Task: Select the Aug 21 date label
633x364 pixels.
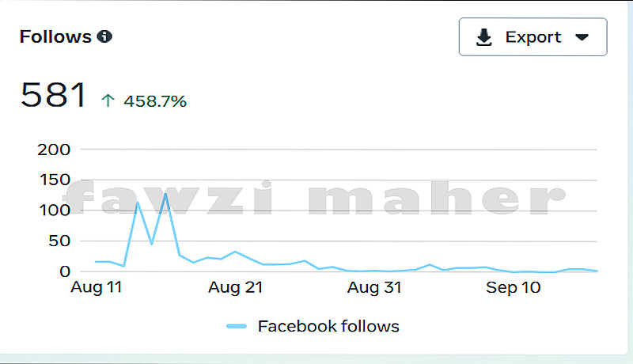Action: [235, 288]
